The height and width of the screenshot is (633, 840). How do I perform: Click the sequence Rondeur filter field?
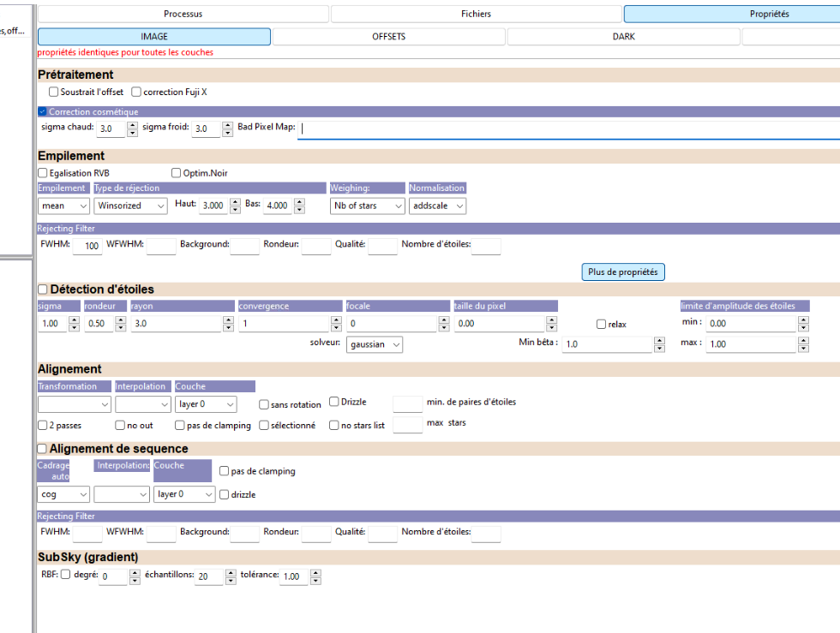(x=316, y=534)
